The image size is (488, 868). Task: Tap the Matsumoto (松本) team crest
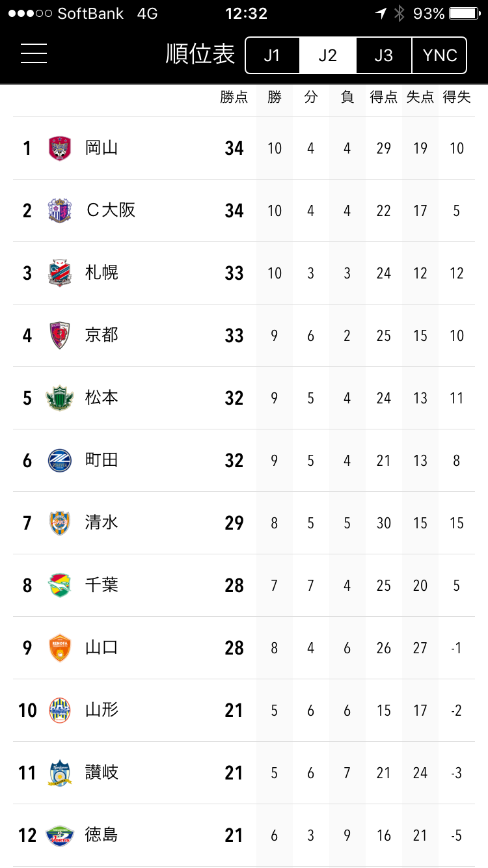pyautogui.click(x=60, y=398)
